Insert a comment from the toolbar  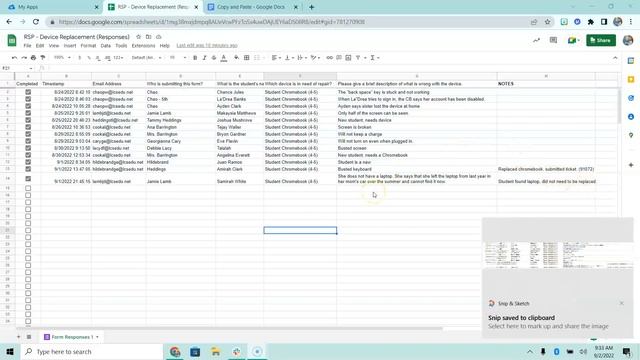point(339,58)
